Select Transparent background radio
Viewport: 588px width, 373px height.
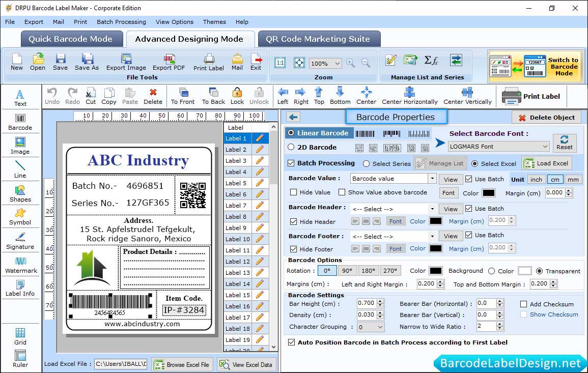tap(539, 271)
